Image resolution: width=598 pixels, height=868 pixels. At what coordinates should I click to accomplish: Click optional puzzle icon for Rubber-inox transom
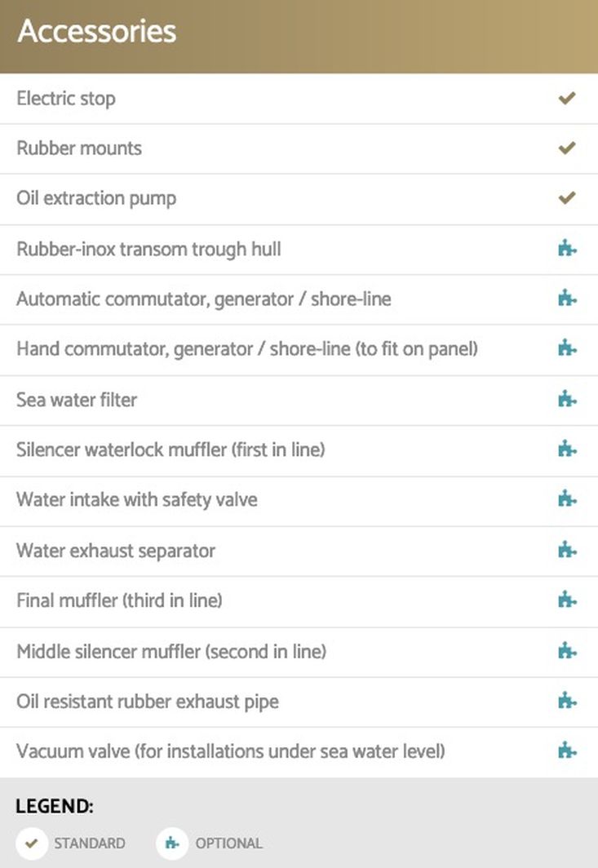[x=567, y=249]
